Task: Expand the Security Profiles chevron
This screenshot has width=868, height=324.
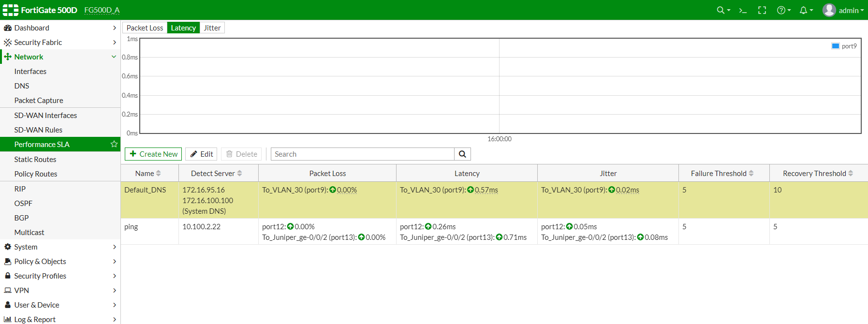Action: coord(115,276)
